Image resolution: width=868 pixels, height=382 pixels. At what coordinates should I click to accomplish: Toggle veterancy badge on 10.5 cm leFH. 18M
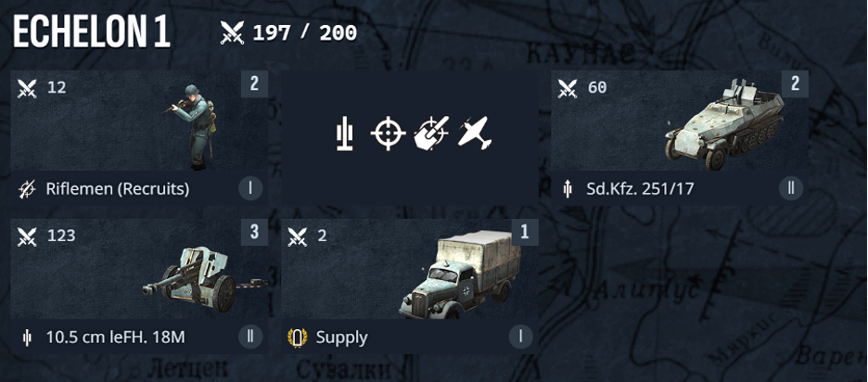click(x=250, y=337)
